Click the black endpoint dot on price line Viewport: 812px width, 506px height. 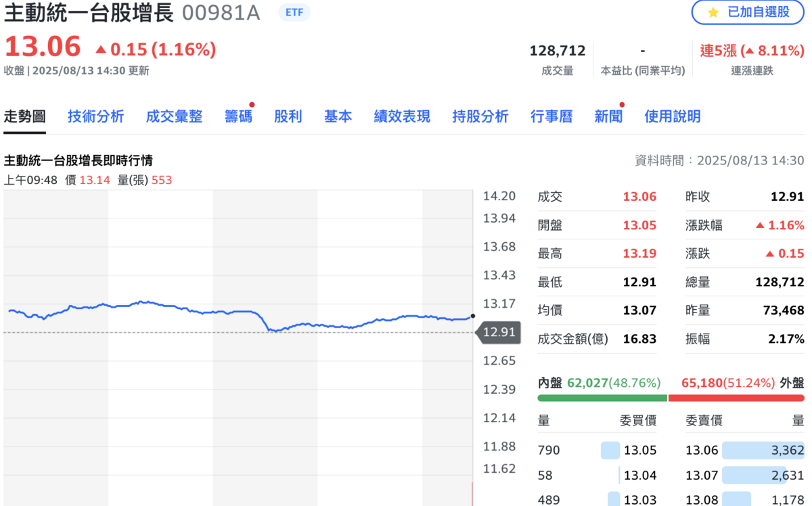(472, 316)
